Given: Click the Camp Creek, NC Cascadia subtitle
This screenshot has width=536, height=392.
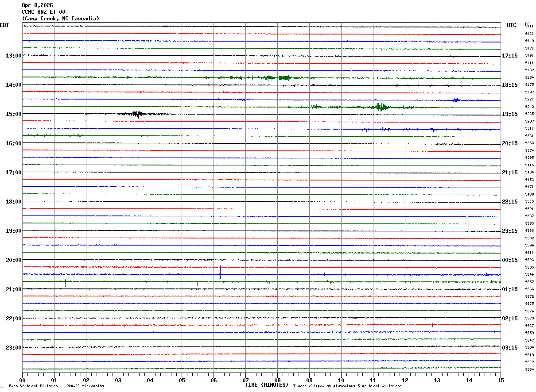Looking at the screenshot, I should coord(61,19).
